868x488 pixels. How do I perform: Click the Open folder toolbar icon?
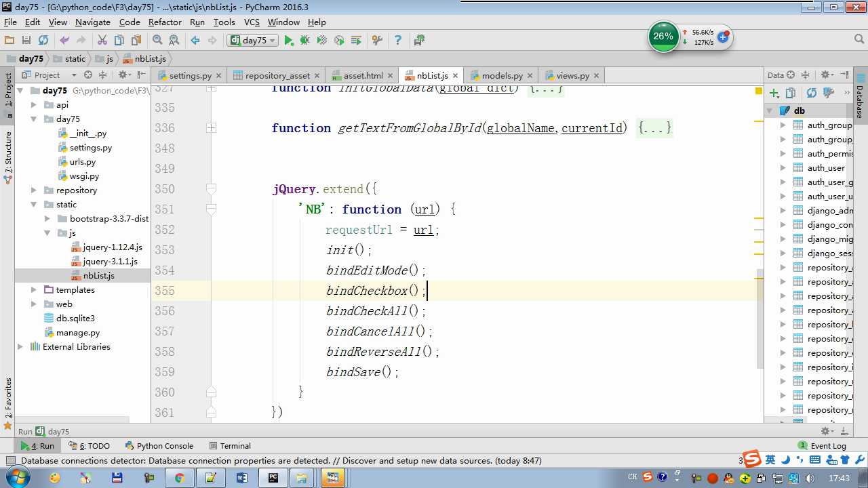pyautogui.click(x=9, y=41)
